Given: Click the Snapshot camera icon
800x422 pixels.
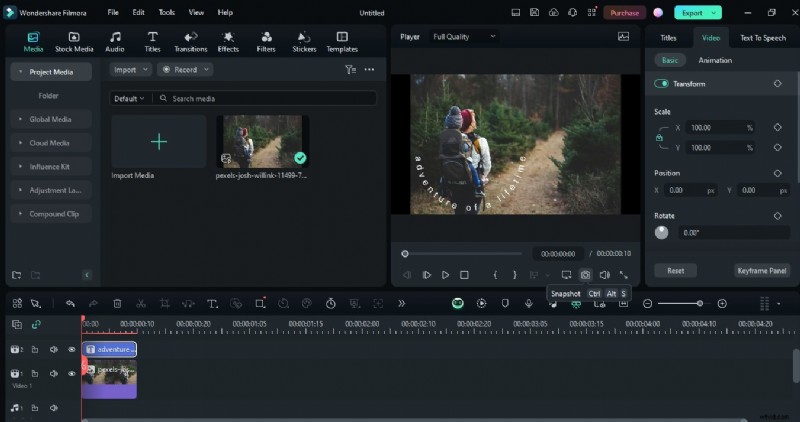Looking at the screenshot, I should [x=585, y=275].
